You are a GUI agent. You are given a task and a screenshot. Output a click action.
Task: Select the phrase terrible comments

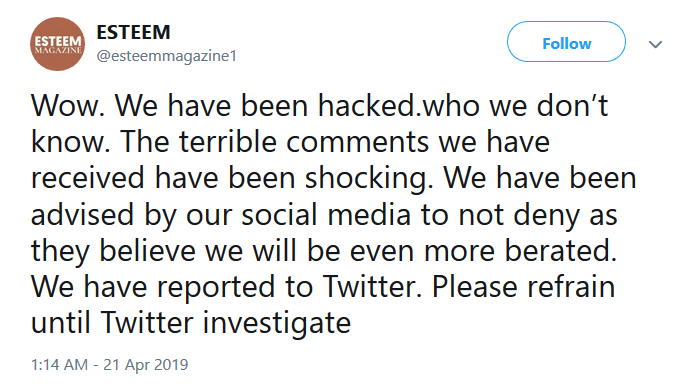coord(304,142)
